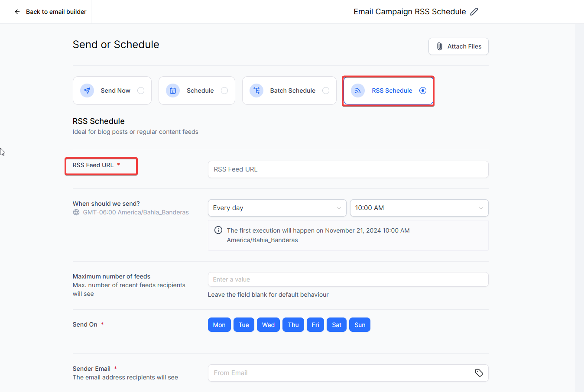This screenshot has width=584, height=392.
Task: Toggle the Fri day button
Action: pos(315,325)
